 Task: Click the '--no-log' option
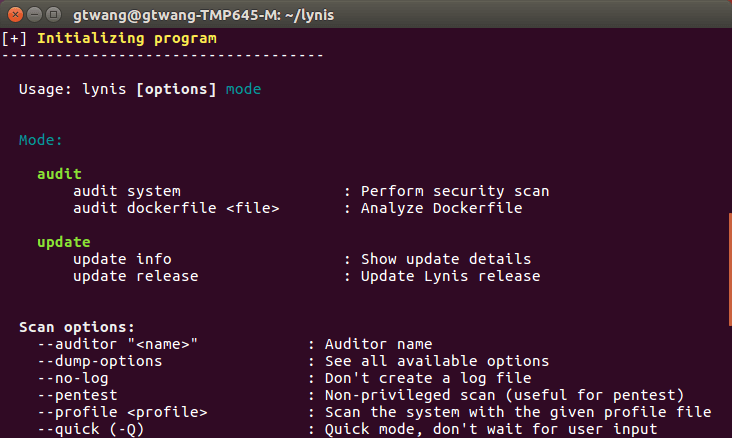[73, 378]
